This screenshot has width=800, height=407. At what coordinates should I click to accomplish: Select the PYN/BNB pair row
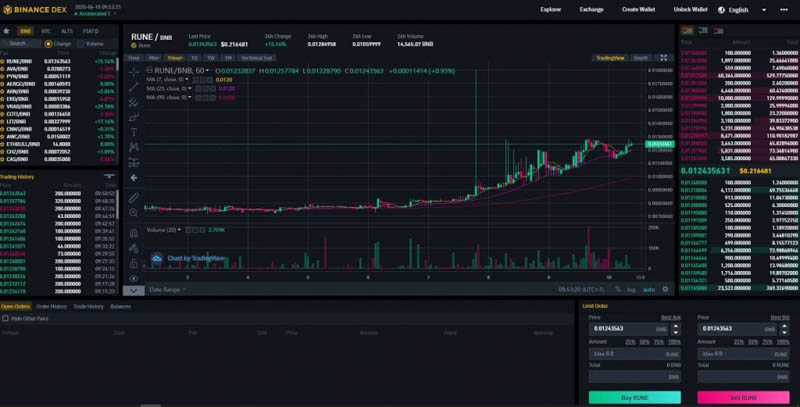[59, 77]
